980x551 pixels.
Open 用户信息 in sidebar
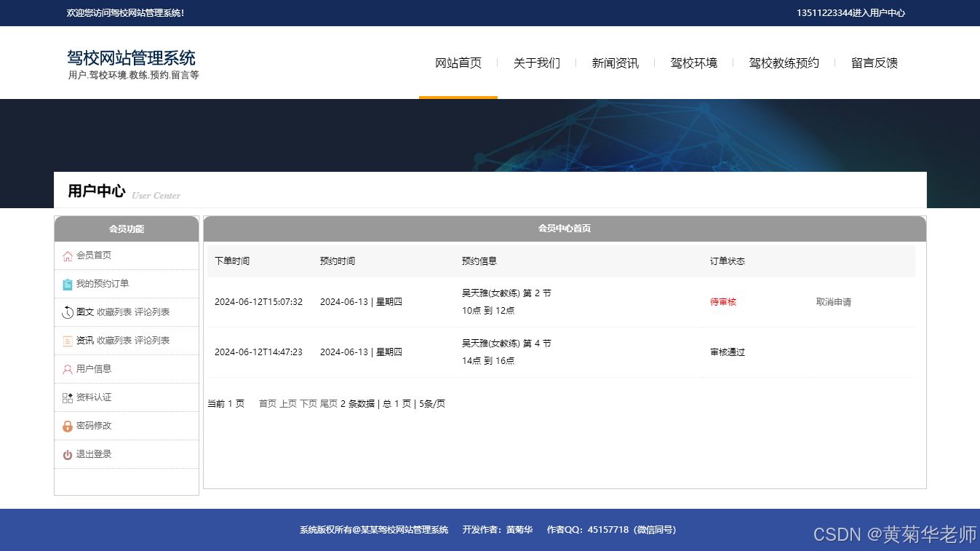[94, 369]
